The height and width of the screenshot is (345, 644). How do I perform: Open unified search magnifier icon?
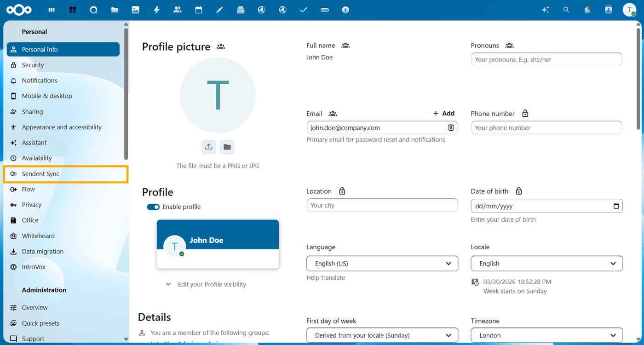point(566,10)
